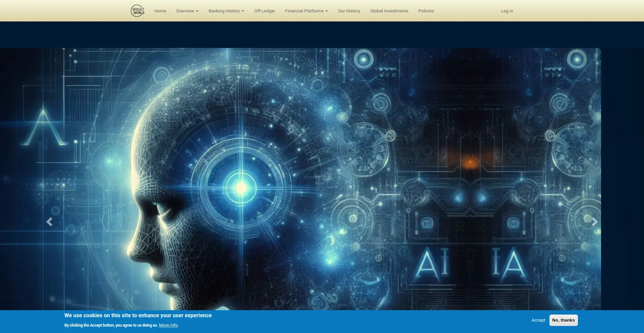The height and width of the screenshot is (333, 644).
Task: Decline cookies with No, thanks
Action: pyautogui.click(x=563, y=320)
